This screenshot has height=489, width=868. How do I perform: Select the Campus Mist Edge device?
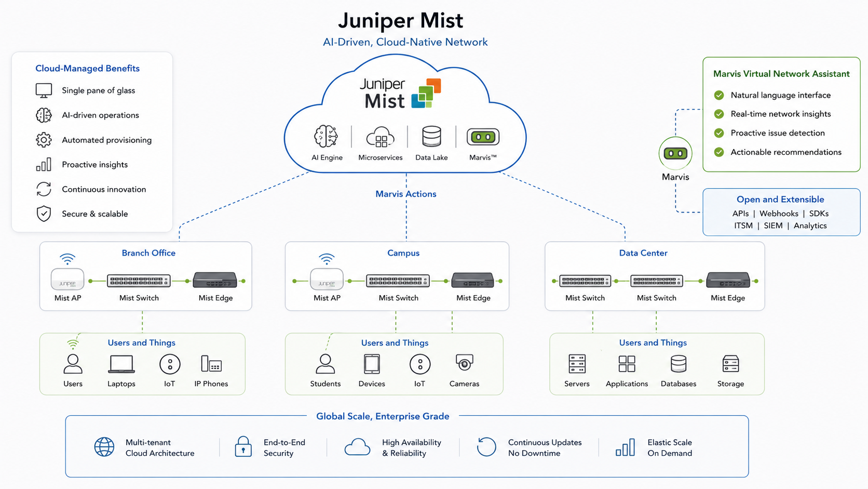[x=473, y=280]
